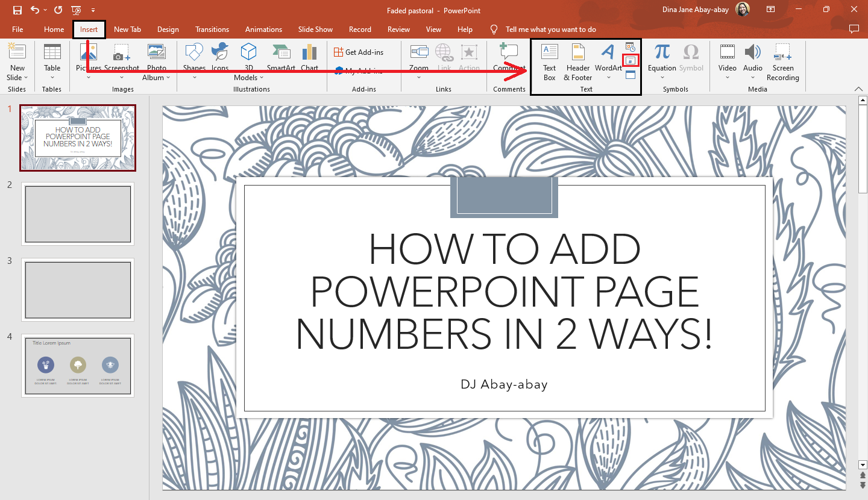This screenshot has width=868, height=500.
Task: Expand Video dropdown options
Action: pos(728,77)
